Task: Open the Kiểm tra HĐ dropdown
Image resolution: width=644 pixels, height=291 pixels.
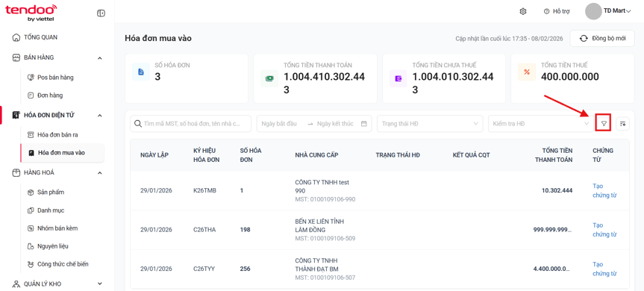Action: pos(541,124)
